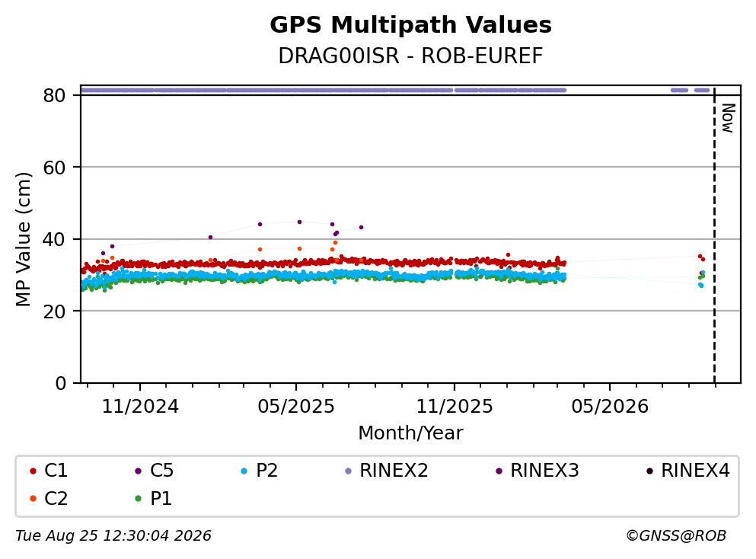Click the chart title "GPS Multipath Values"
The width and height of the screenshot is (756, 559).
click(410, 25)
